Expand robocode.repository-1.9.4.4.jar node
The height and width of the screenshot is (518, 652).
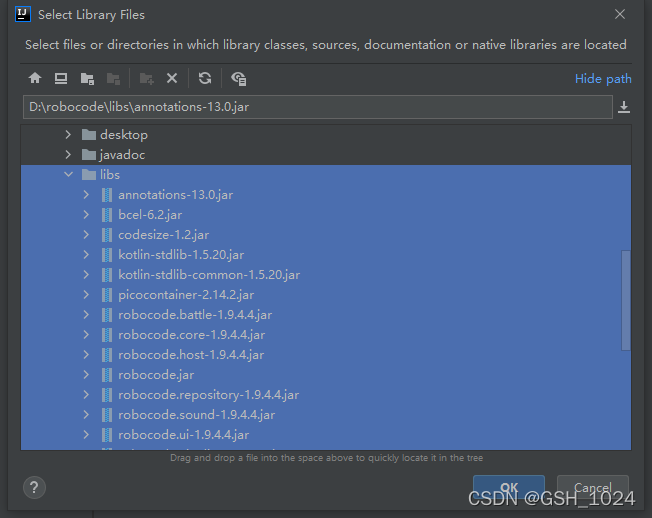[86, 395]
